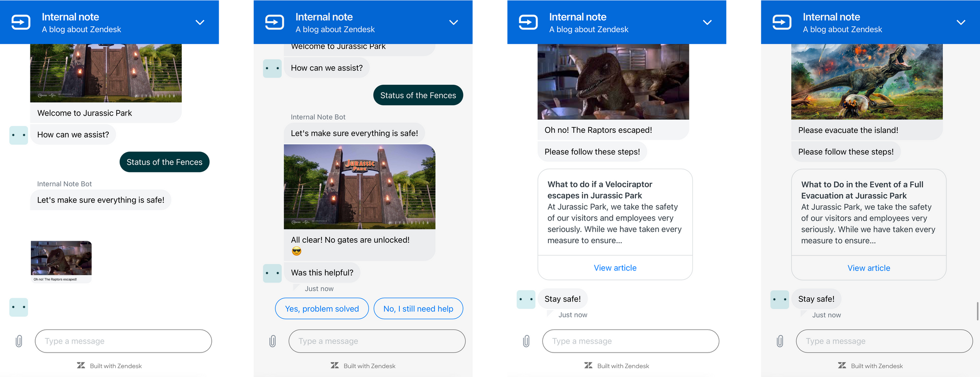
Task: Collapse the third chat widget with the header chevron
Action: [x=707, y=22]
